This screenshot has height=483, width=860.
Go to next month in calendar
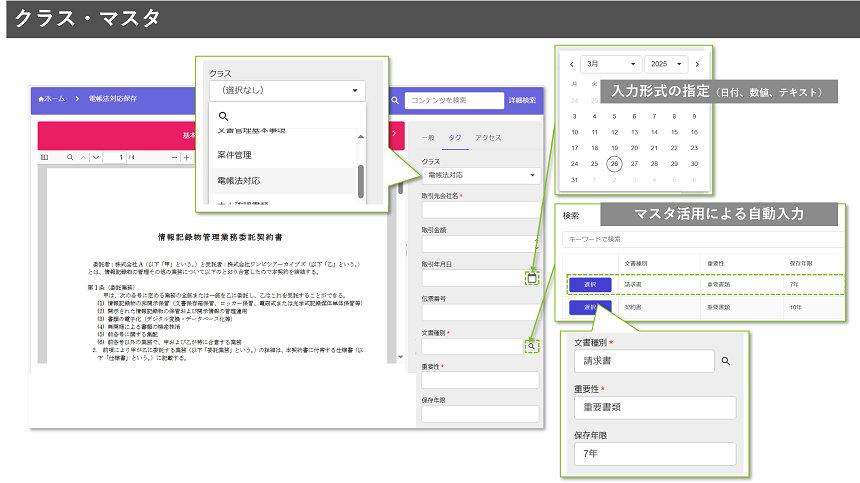tap(697, 65)
